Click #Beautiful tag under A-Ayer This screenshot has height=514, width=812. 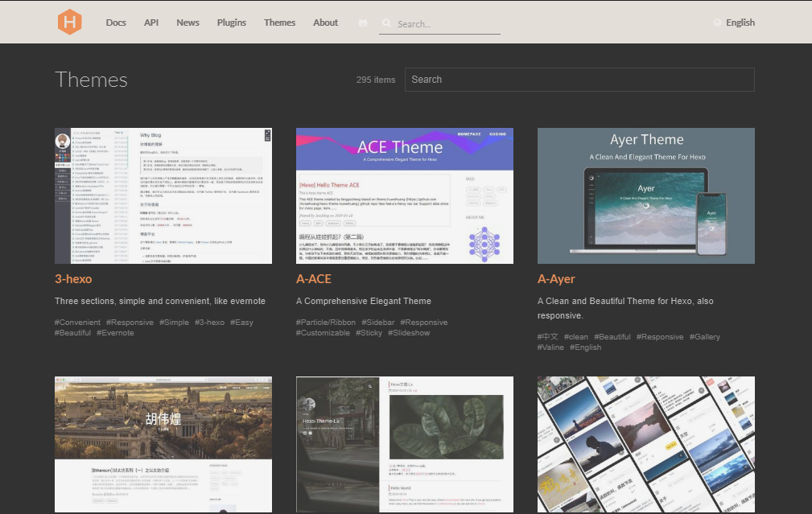[x=612, y=336]
